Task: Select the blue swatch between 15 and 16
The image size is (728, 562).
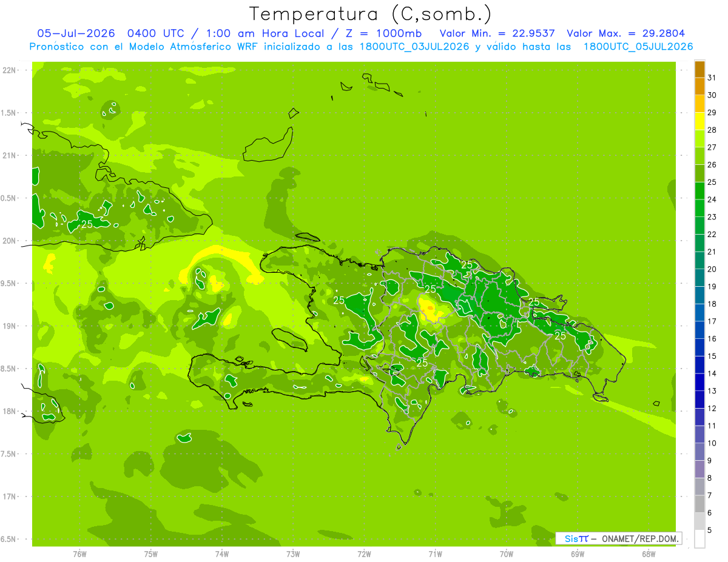Action: (x=699, y=347)
